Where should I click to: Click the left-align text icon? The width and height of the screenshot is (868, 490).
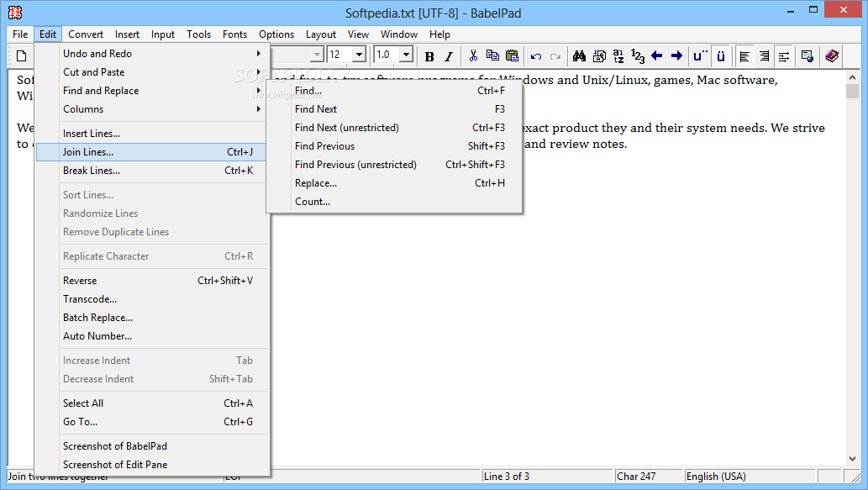point(744,56)
